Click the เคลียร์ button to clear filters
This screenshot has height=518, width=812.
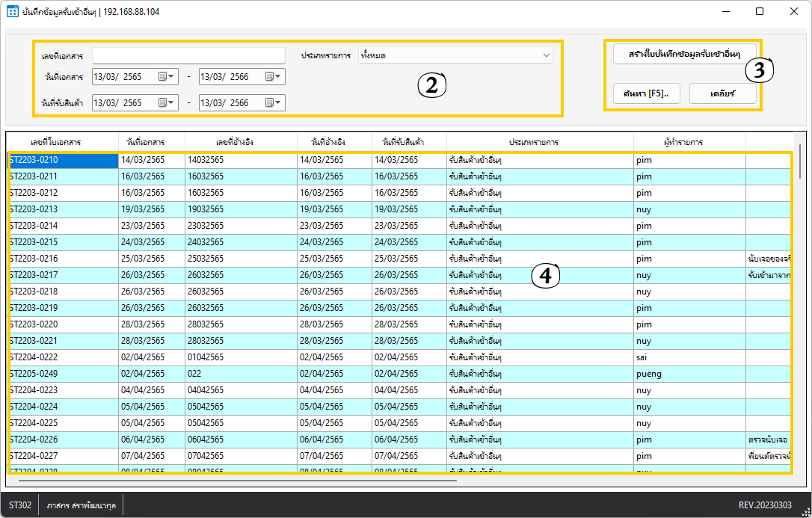(x=722, y=93)
